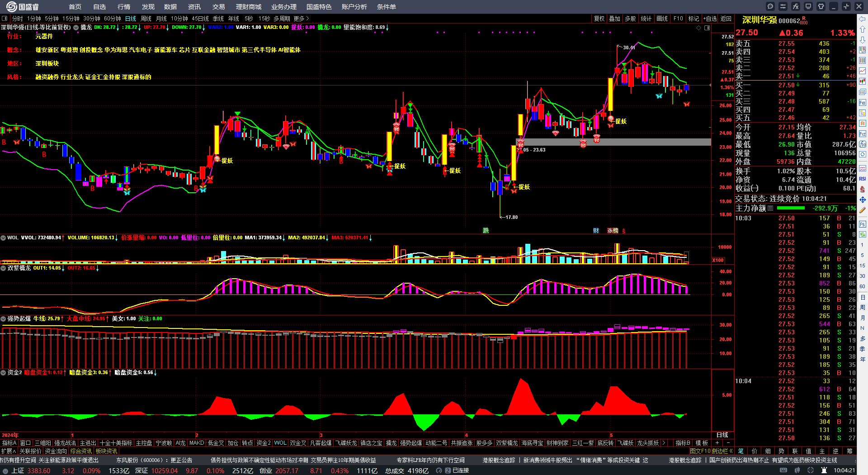Open the 资金2 indicator dropdown arrow
This screenshot has height=475, width=868.
[x=3, y=373]
